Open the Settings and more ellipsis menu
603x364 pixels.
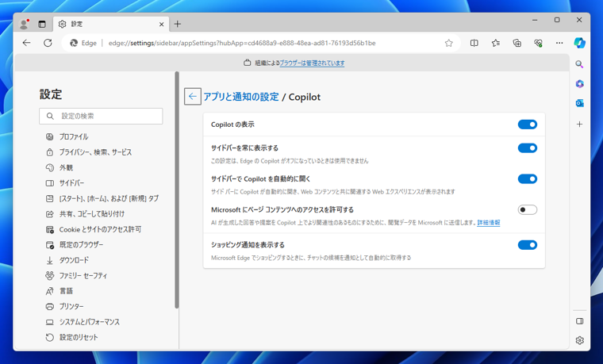click(x=559, y=43)
